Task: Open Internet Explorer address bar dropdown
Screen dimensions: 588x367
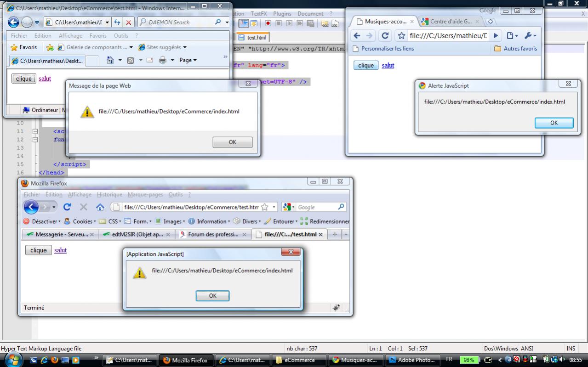Action: point(107,22)
